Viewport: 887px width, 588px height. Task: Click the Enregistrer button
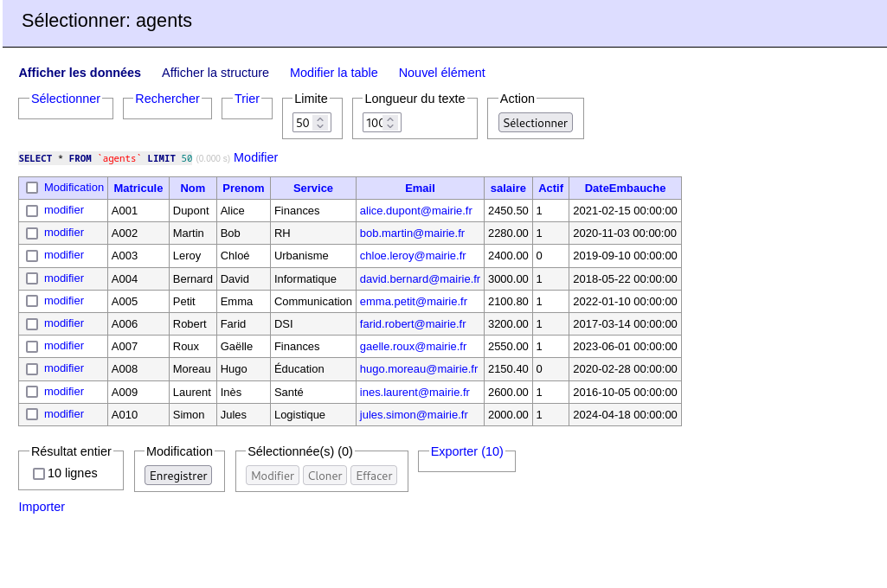[x=178, y=476]
